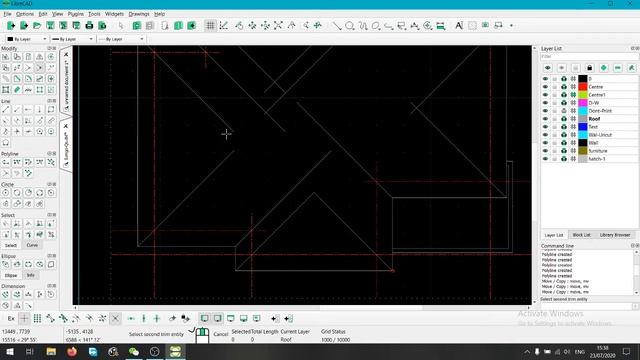Image resolution: width=640 pixels, height=360 pixels.
Task: Toggle free snap crosshair icon
Action: click(x=24, y=319)
